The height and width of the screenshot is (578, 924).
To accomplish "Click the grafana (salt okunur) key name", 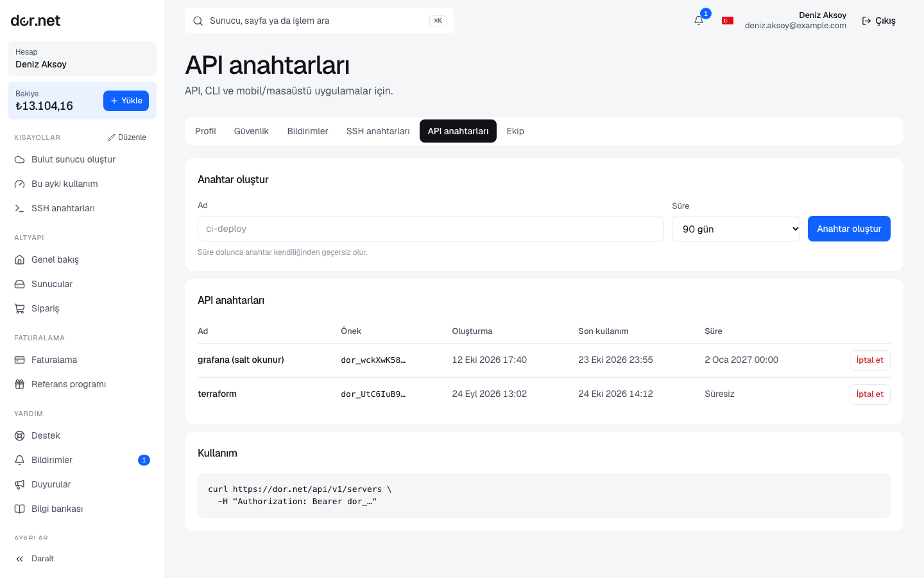I will [241, 360].
